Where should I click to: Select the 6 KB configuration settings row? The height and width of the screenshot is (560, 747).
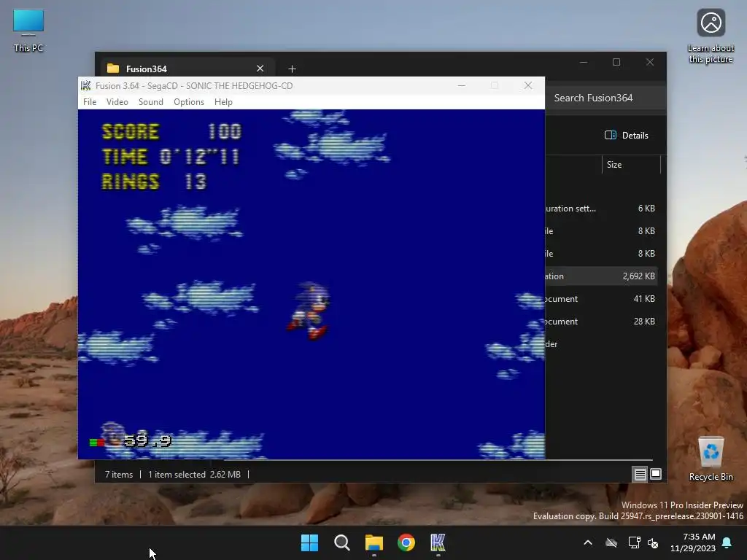pyautogui.click(x=601, y=209)
